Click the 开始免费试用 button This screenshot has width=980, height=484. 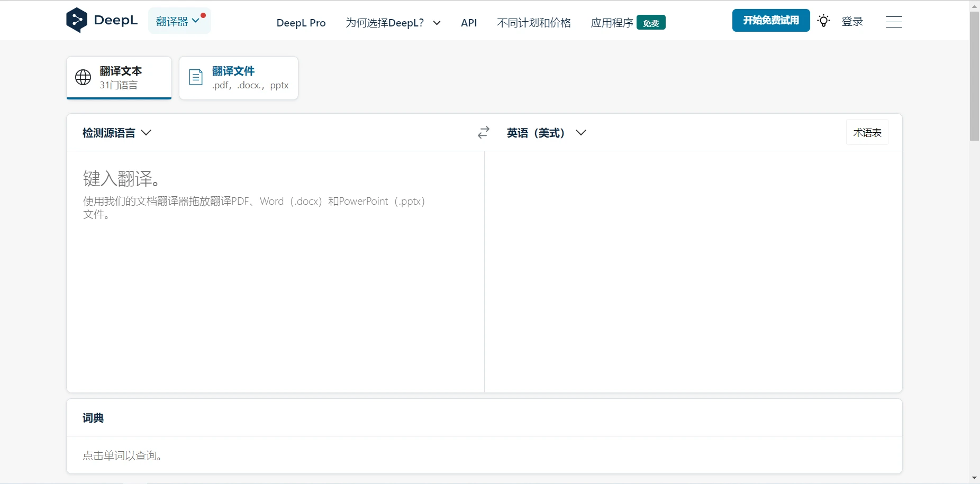coord(770,21)
